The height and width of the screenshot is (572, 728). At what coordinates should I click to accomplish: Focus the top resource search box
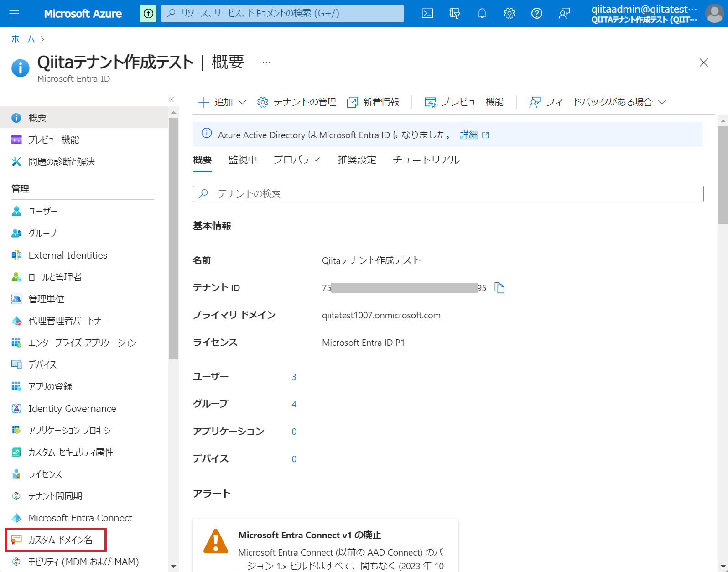[x=282, y=14]
